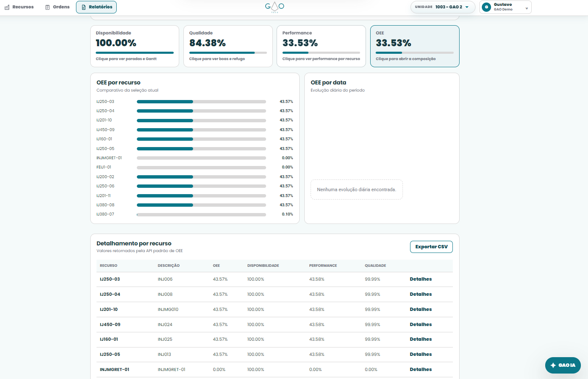Click the sparkle icon in GAO IA button
The height and width of the screenshot is (379, 588).
(x=553, y=365)
